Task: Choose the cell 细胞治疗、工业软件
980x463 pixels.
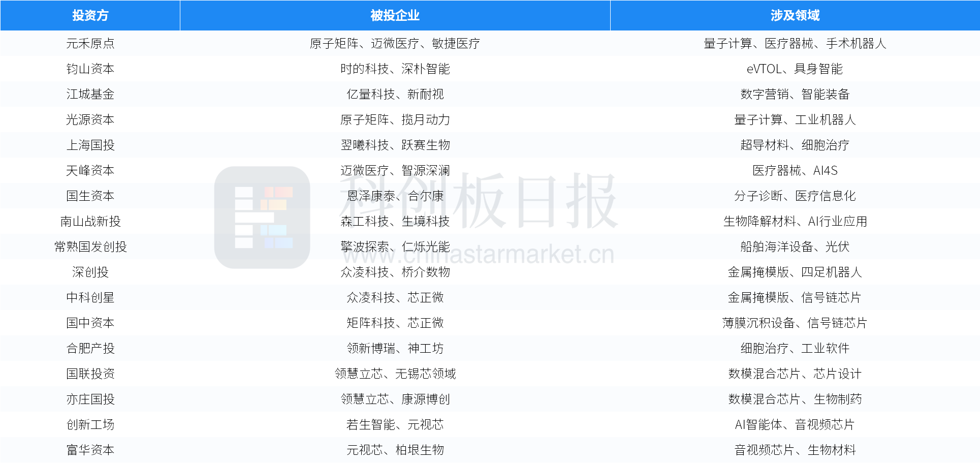Action: [795, 348]
